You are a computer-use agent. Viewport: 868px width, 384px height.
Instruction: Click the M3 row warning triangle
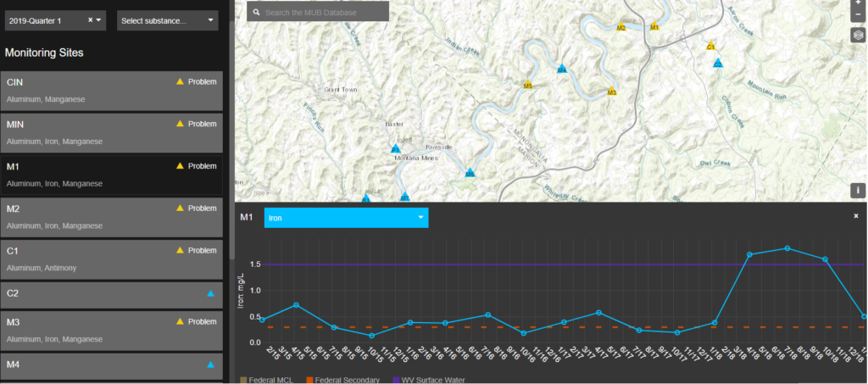180,321
